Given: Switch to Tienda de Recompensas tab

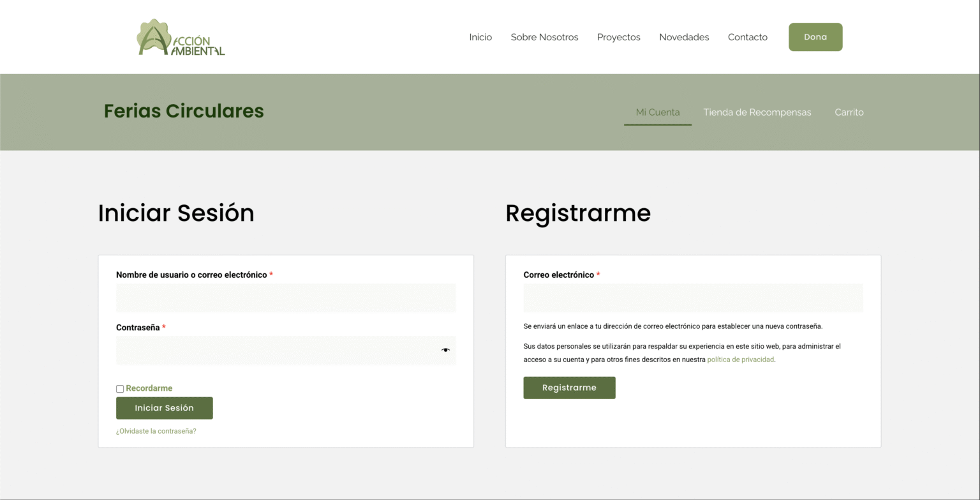Looking at the screenshot, I should tap(757, 112).
